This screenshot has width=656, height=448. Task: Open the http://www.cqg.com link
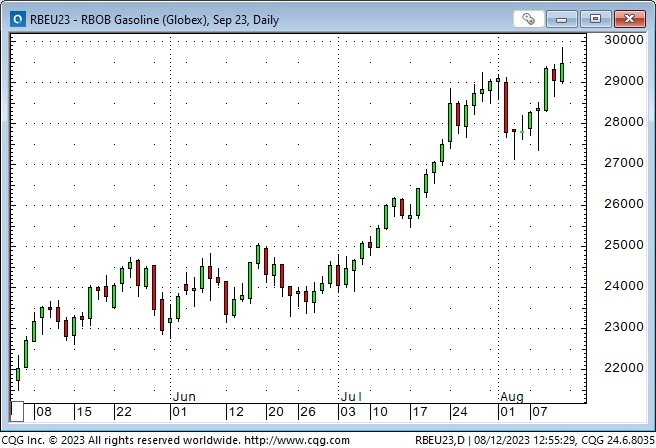[297, 440]
